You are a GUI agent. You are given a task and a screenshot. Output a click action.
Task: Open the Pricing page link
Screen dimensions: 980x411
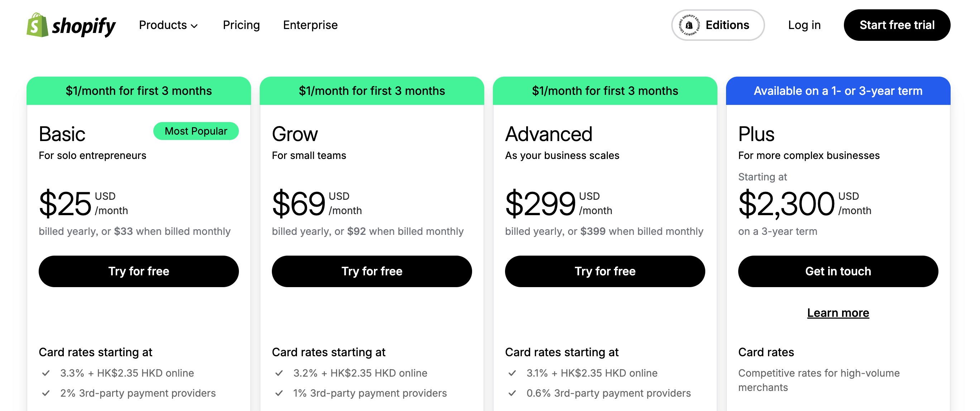click(241, 25)
